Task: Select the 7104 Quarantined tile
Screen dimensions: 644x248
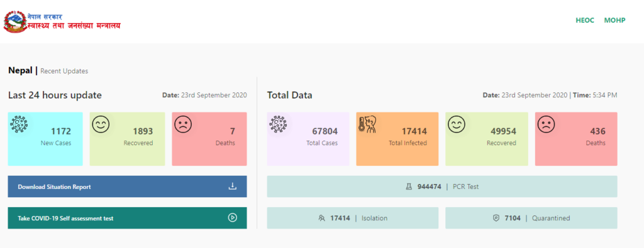Action: click(531, 218)
